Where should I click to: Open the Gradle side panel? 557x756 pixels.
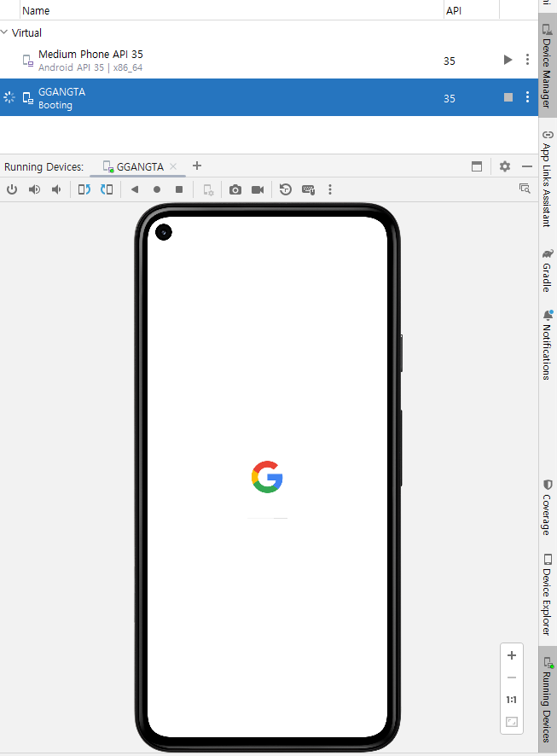click(548, 271)
